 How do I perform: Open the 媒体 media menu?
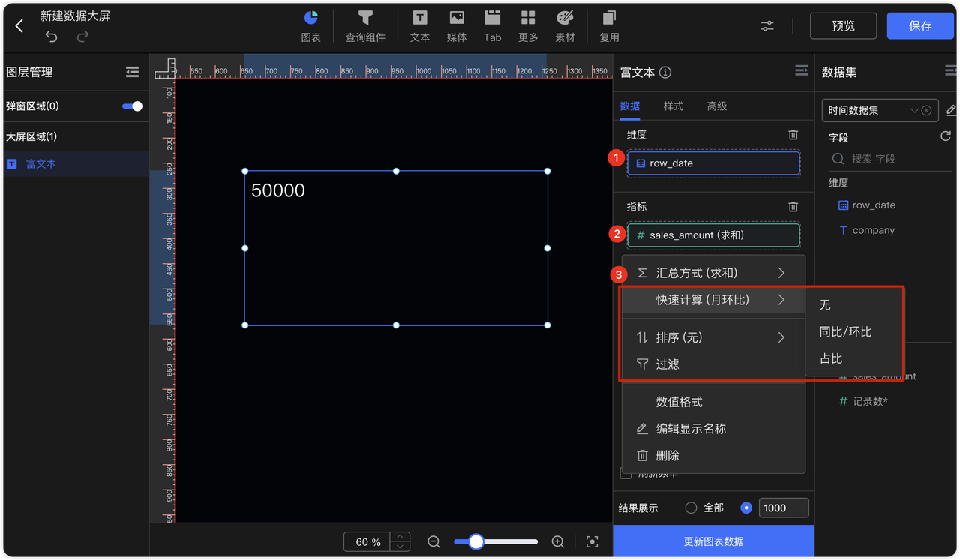coord(456,26)
